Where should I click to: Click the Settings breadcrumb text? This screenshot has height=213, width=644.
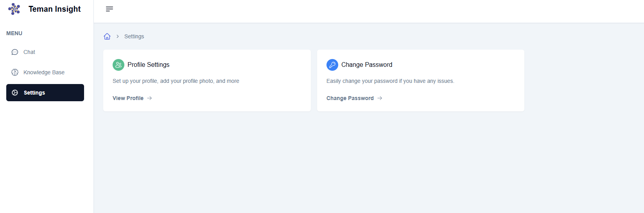pos(134,36)
